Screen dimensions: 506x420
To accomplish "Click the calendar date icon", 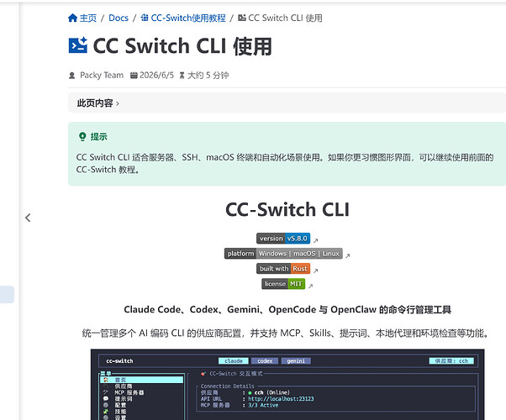I will point(134,76).
